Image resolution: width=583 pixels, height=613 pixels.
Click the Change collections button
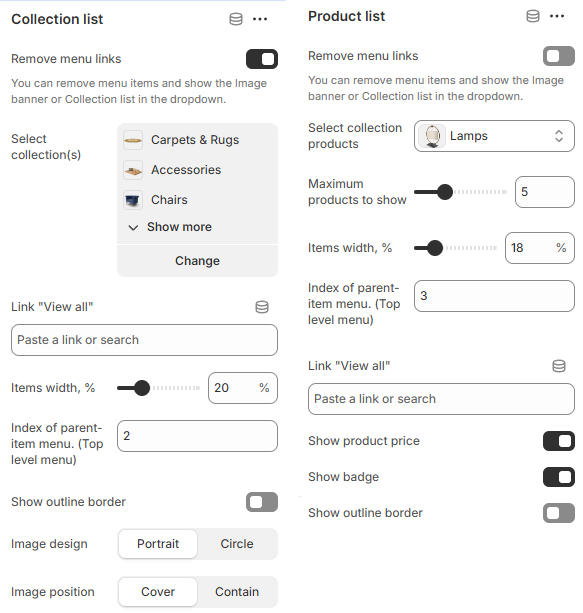pyautogui.click(x=197, y=261)
